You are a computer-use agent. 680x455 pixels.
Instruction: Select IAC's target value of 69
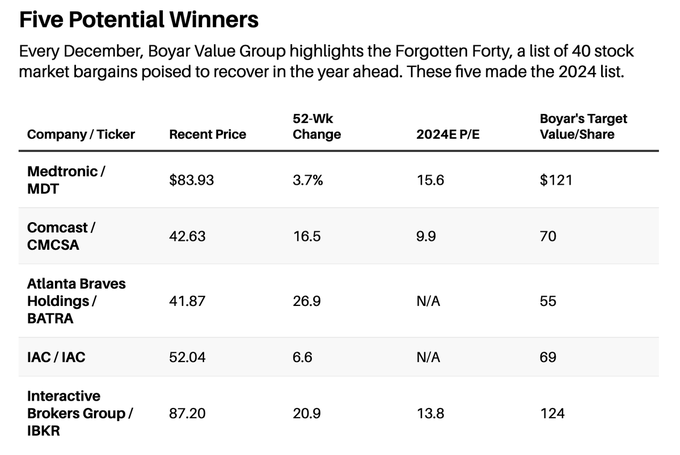point(548,357)
